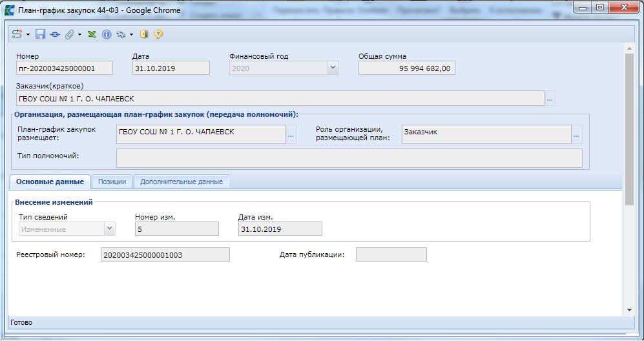Click the blue chain link icon
This screenshot has width=644, height=341.
(x=54, y=34)
